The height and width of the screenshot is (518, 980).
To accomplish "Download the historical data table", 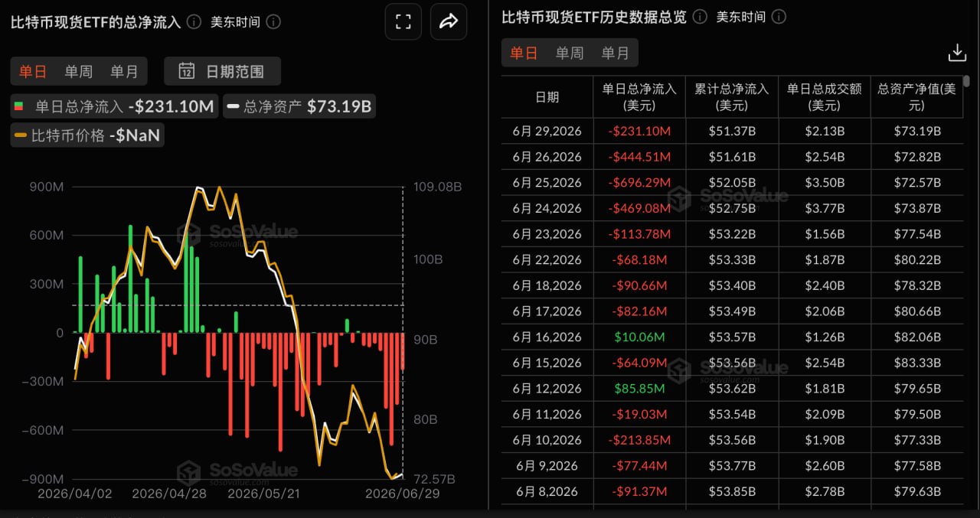I will (957, 52).
